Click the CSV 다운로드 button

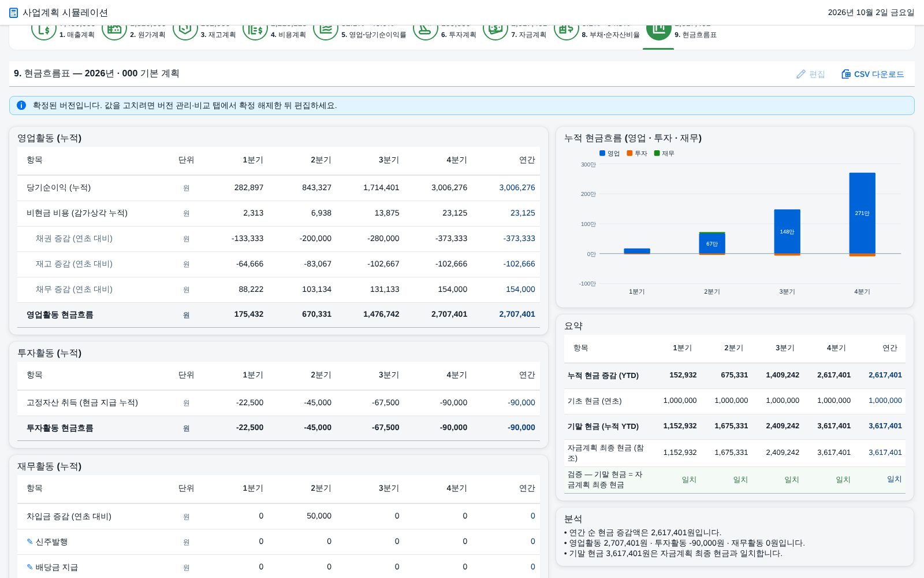[873, 74]
